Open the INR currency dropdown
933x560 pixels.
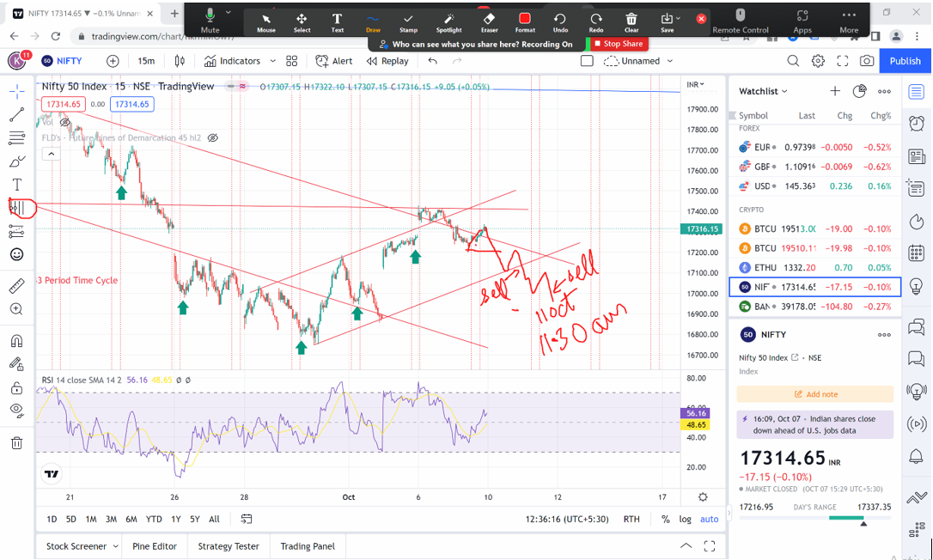[x=696, y=84]
